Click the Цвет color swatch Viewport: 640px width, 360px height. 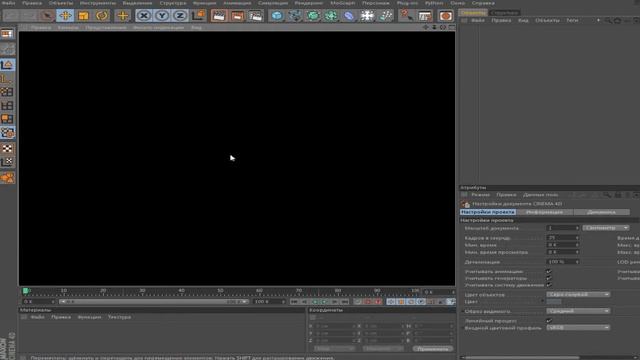coord(553,302)
